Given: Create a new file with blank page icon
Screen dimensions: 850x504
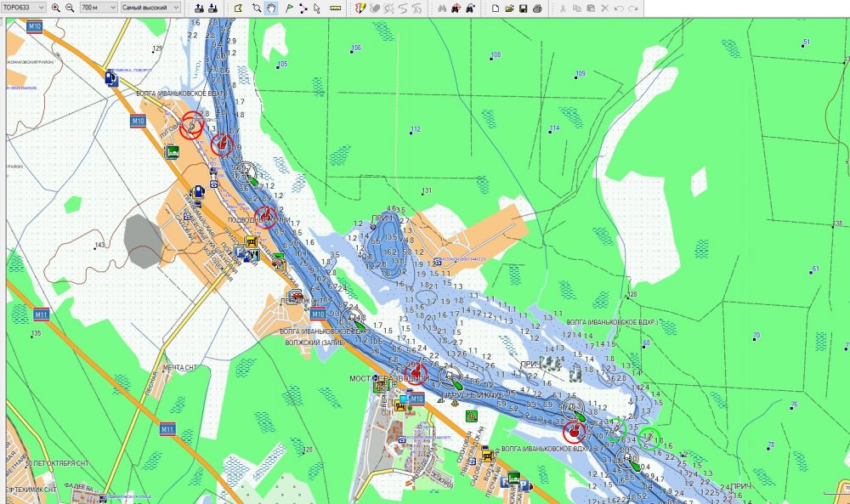Looking at the screenshot, I should pyautogui.click(x=496, y=8).
